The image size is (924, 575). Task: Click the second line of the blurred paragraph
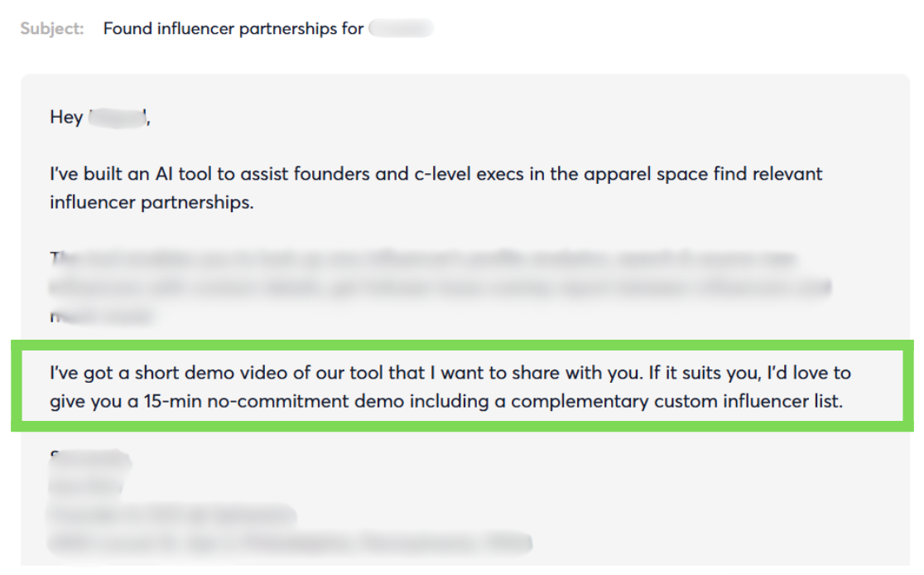[x=440, y=287]
